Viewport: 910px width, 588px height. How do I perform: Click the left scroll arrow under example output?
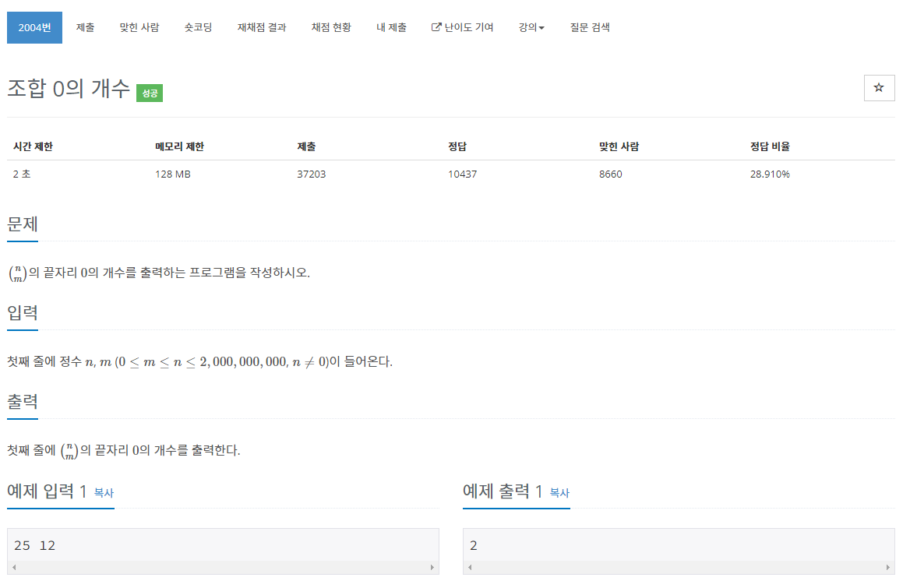point(470,568)
